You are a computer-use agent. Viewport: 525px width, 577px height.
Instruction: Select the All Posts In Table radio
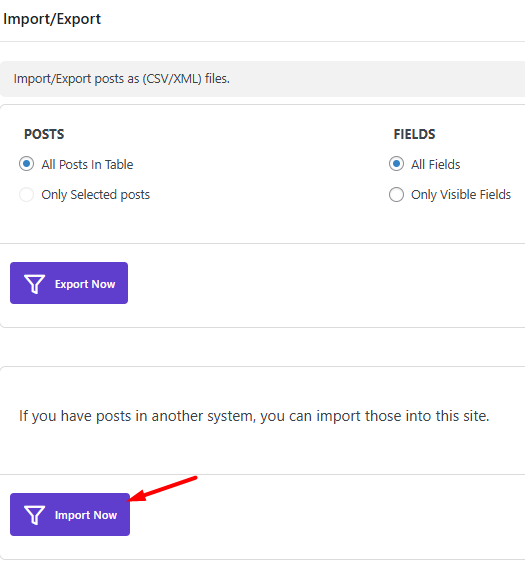[26, 164]
